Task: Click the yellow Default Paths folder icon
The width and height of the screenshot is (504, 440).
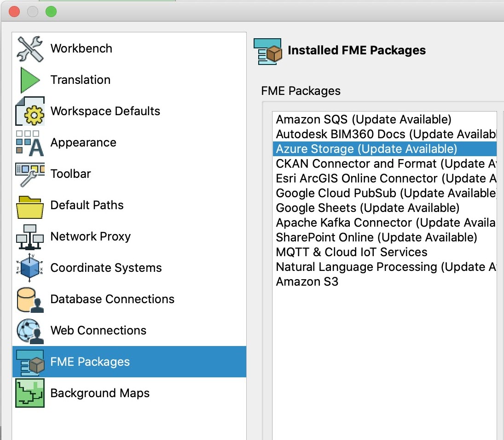Action: (x=30, y=207)
